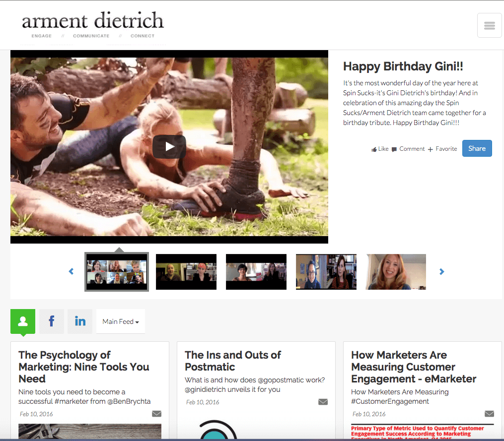Select the second video thumbnail in carousel

[186, 272]
